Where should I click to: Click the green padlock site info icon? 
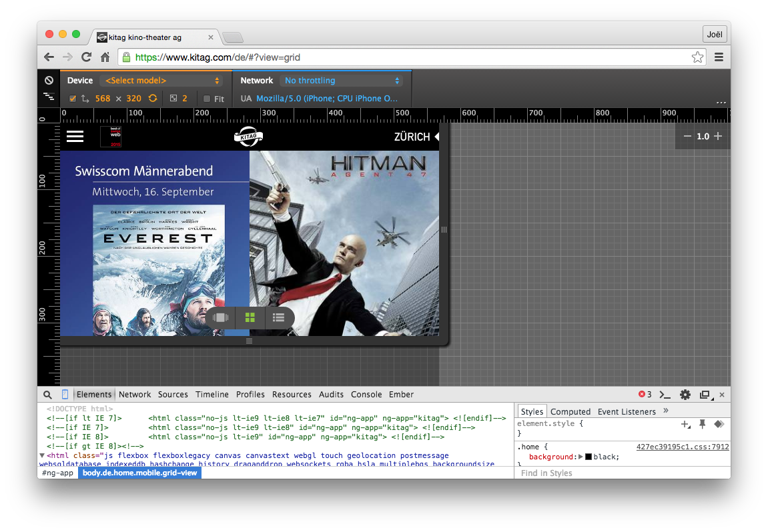(x=126, y=57)
